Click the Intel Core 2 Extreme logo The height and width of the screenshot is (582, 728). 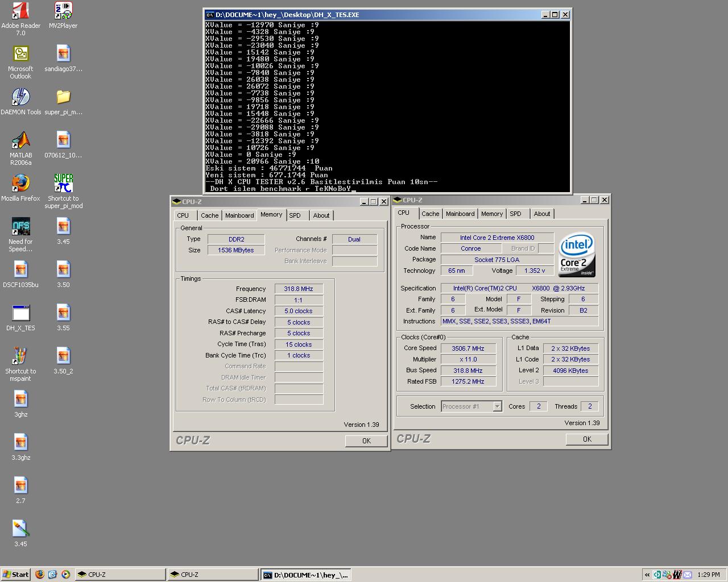point(577,254)
